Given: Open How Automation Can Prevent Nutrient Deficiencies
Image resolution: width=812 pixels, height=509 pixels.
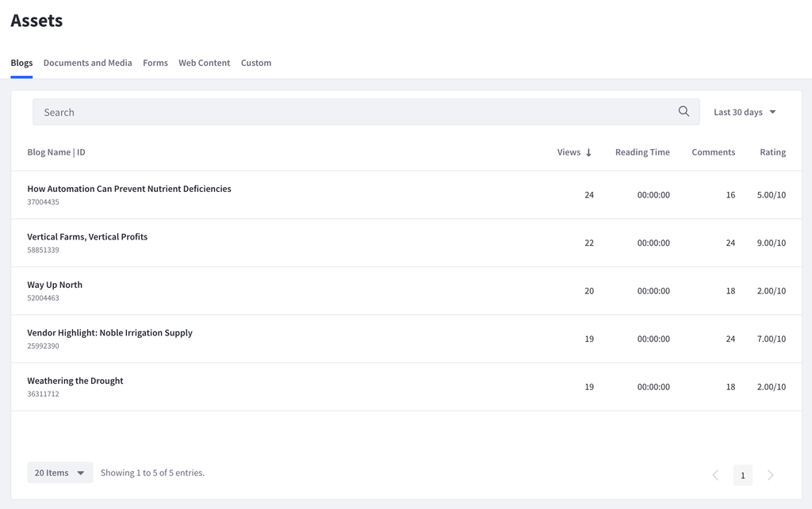Looking at the screenshot, I should 128,189.
